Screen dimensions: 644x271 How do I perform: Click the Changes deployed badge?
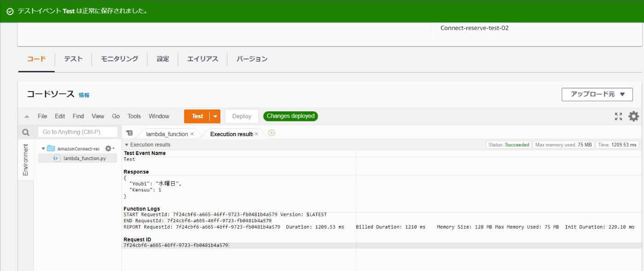point(291,116)
